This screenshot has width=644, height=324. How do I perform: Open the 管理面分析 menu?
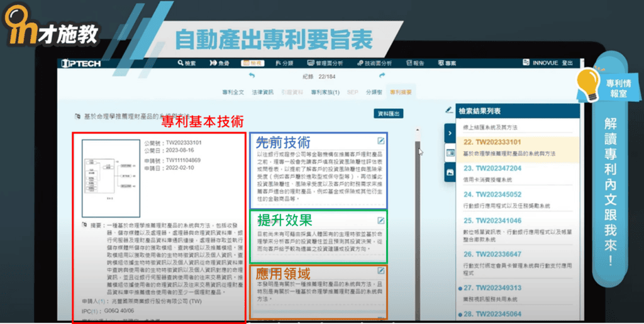click(325, 63)
